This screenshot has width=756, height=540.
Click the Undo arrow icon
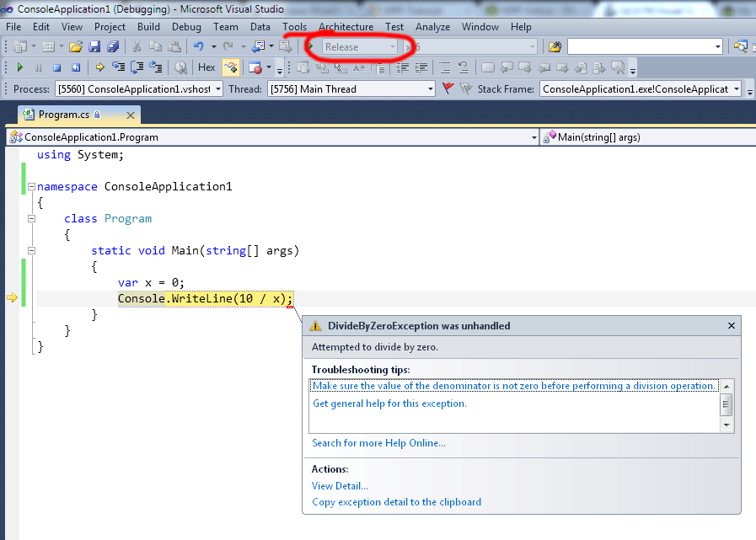point(198,47)
